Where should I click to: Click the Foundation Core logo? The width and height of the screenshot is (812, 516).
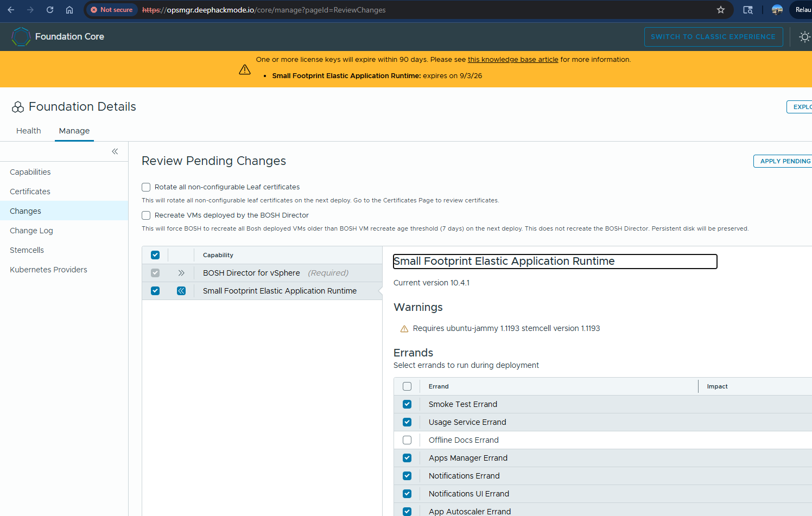coord(21,36)
